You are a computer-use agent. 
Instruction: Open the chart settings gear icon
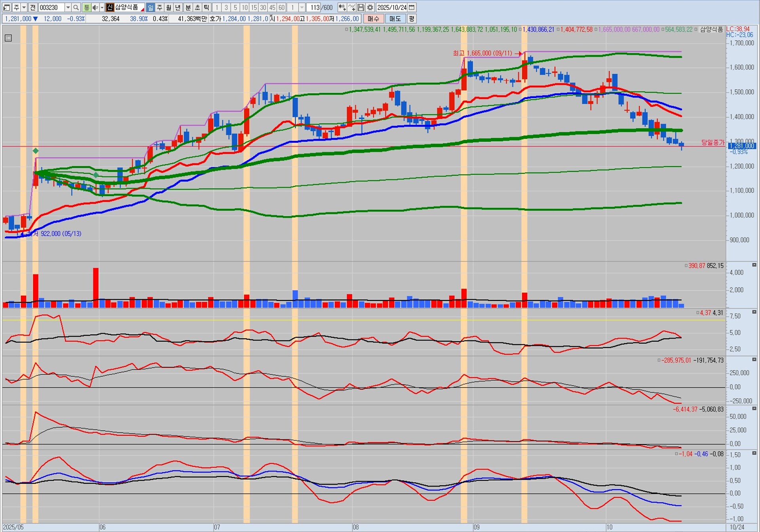pyautogui.click(x=370, y=8)
